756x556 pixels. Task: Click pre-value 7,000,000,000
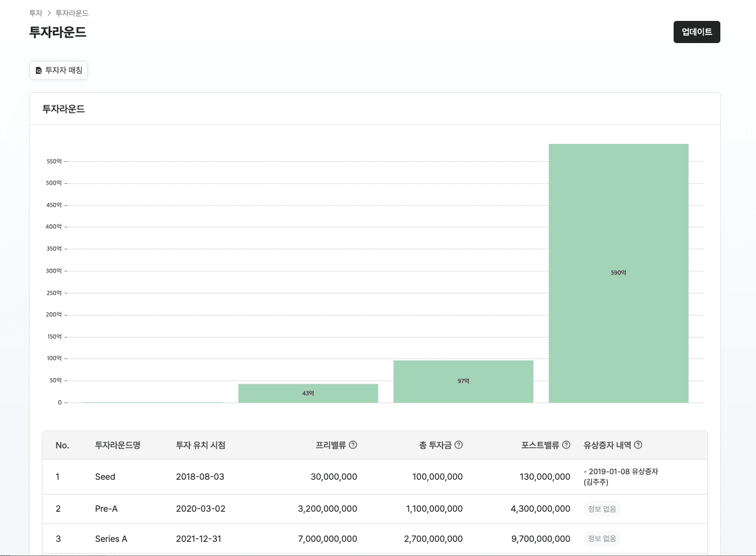(x=327, y=539)
